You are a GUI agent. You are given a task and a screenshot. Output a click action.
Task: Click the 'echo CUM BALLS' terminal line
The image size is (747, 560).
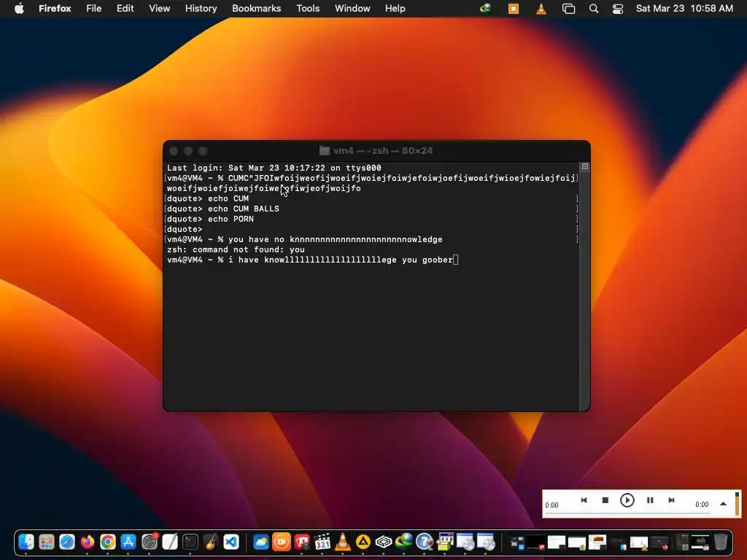tap(222, 209)
